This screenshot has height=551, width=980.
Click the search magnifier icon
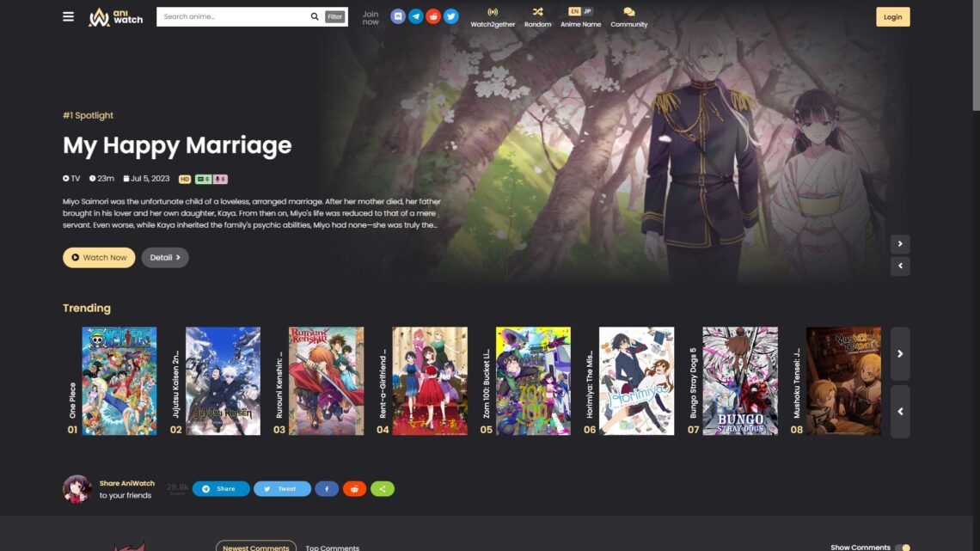pyautogui.click(x=315, y=15)
